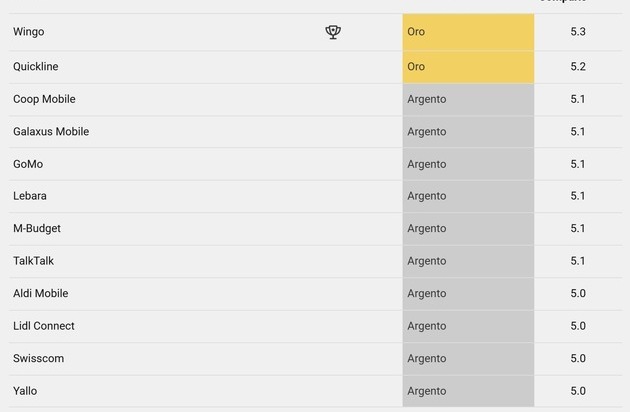Select the GoMo provider name
630x412 pixels.
click(28, 164)
